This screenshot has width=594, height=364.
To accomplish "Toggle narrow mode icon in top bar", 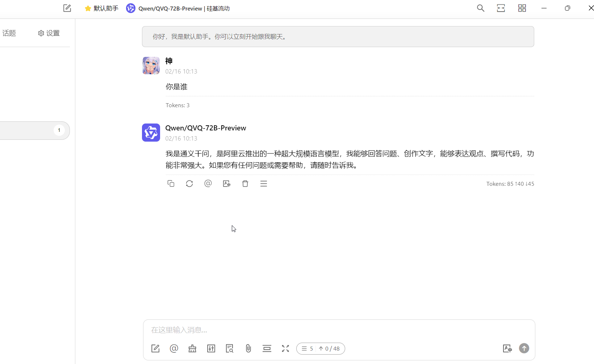I will pos(501,8).
